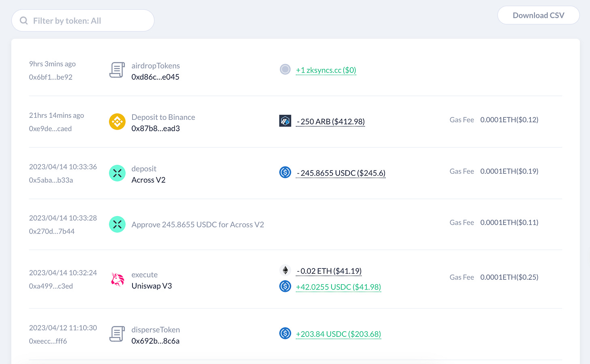The image size is (590, 364).
Task: Open transaction hash 0xeecc...fff6
Action: pos(48,341)
